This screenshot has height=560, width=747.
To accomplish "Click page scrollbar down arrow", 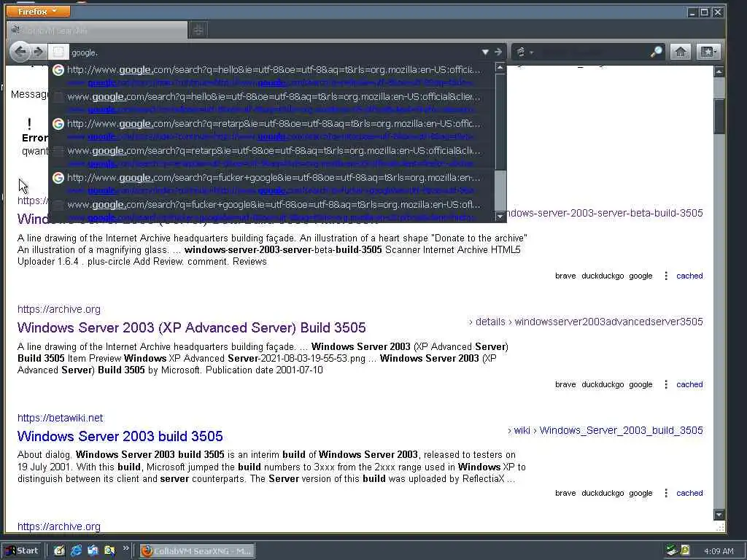I will 719,515.
